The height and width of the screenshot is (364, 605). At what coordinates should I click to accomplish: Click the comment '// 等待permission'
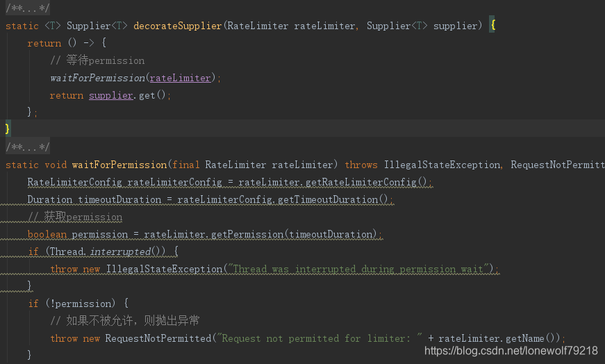pos(97,60)
